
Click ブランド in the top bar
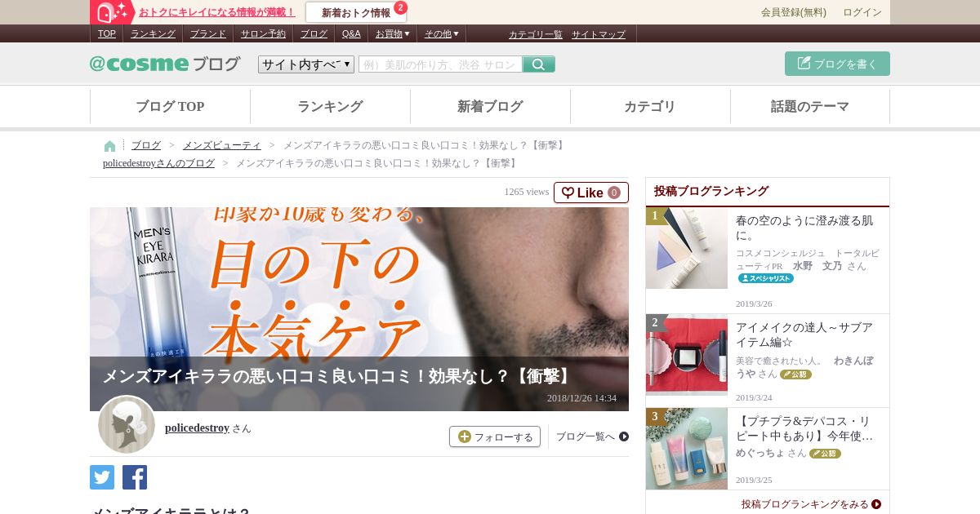pos(208,33)
